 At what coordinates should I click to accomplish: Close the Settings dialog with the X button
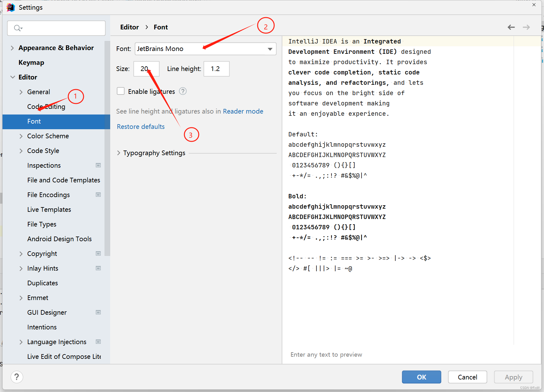534,5
